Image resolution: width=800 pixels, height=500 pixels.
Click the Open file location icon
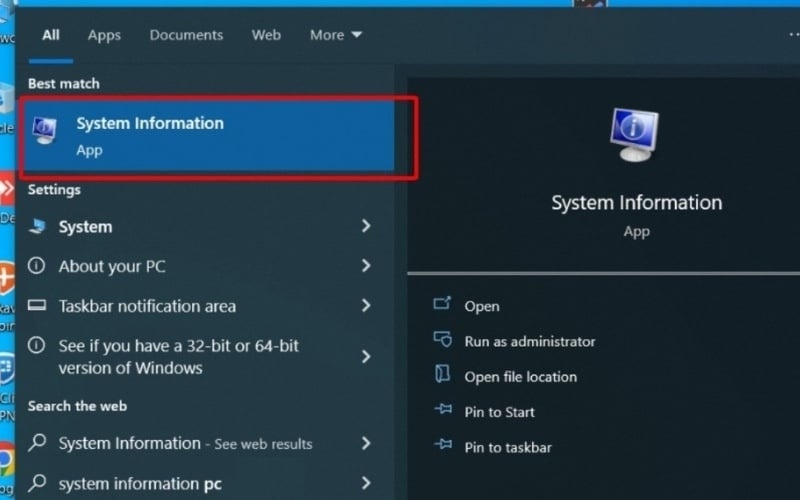(442, 374)
